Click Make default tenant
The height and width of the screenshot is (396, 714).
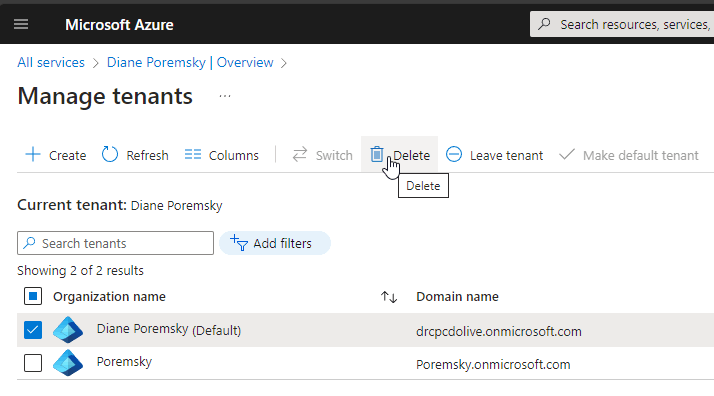628,155
